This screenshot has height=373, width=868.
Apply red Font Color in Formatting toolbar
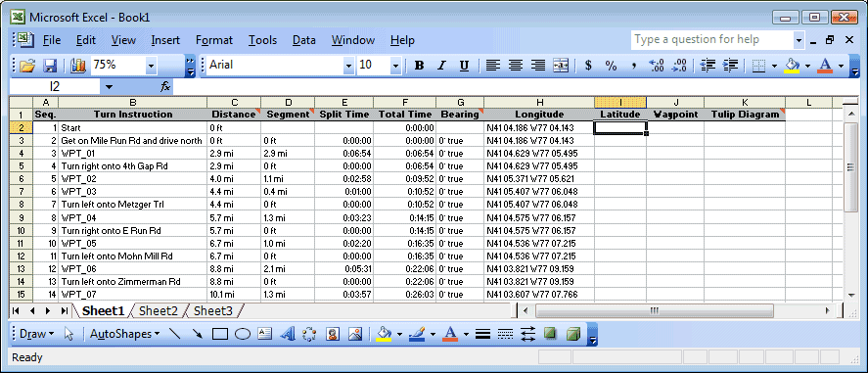pos(825,66)
